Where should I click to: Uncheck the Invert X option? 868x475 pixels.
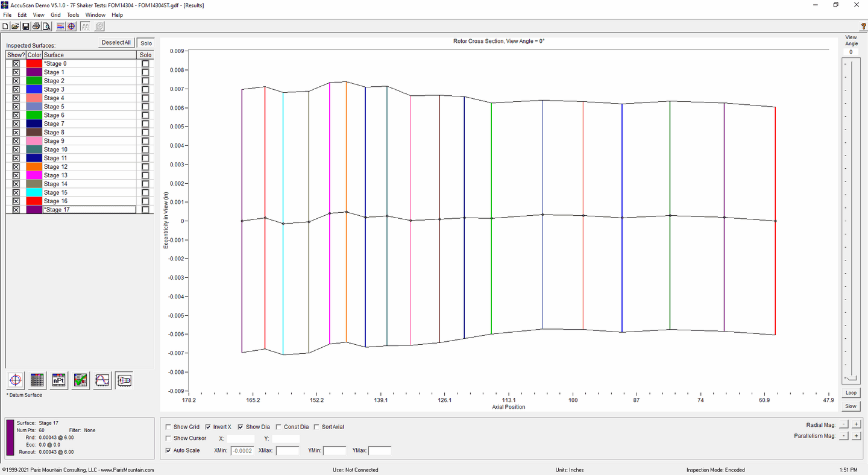[208, 427]
